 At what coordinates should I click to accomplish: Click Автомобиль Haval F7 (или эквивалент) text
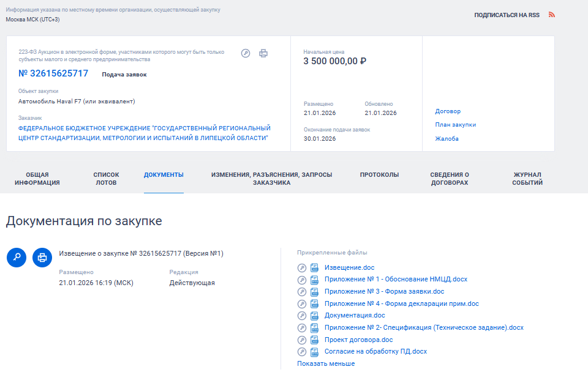pyautogui.click(x=77, y=102)
